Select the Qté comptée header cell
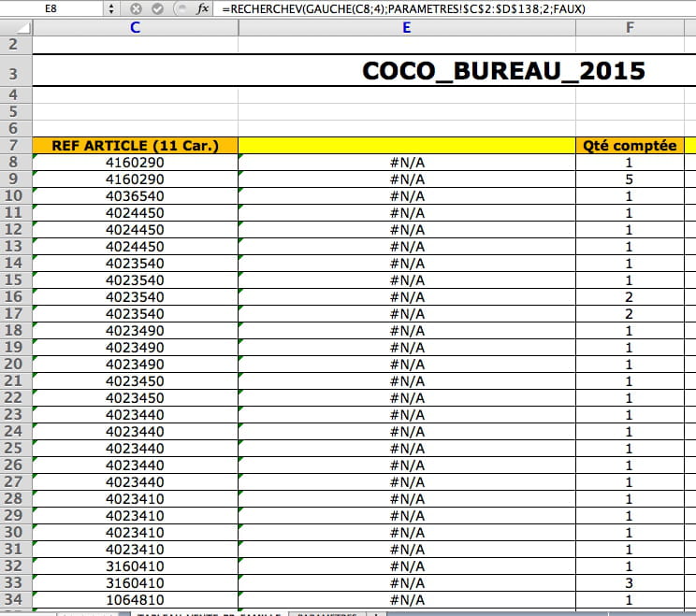Image resolution: width=696 pixels, height=616 pixels. point(630,146)
